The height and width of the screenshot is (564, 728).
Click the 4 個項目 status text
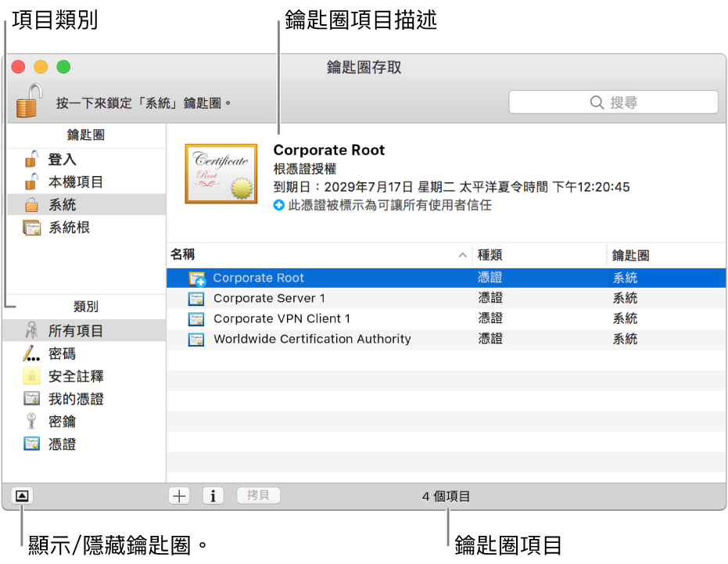446,496
